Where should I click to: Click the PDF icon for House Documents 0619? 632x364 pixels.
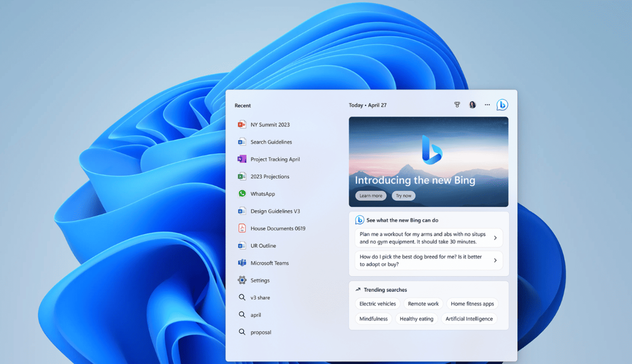[x=242, y=228]
